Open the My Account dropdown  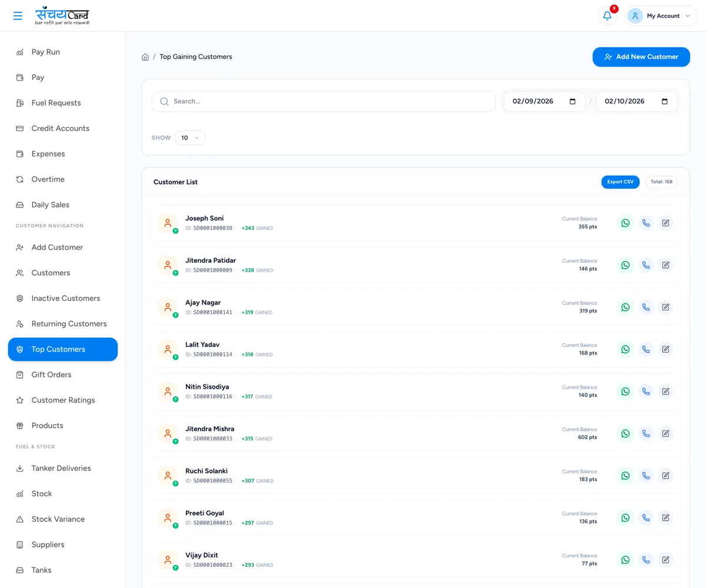click(x=661, y=16)
